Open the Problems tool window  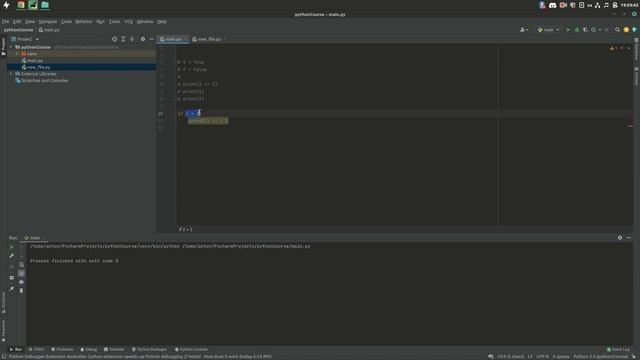[x=62, y=350]
